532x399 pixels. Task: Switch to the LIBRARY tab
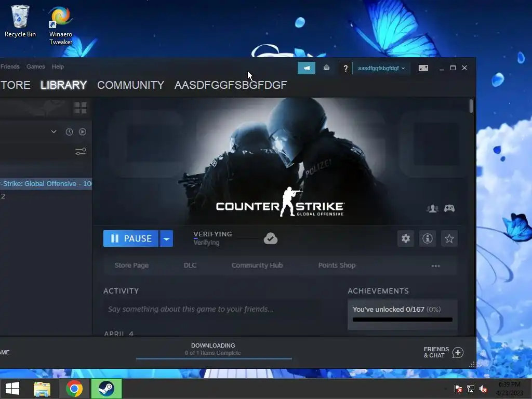pos(63,85)
